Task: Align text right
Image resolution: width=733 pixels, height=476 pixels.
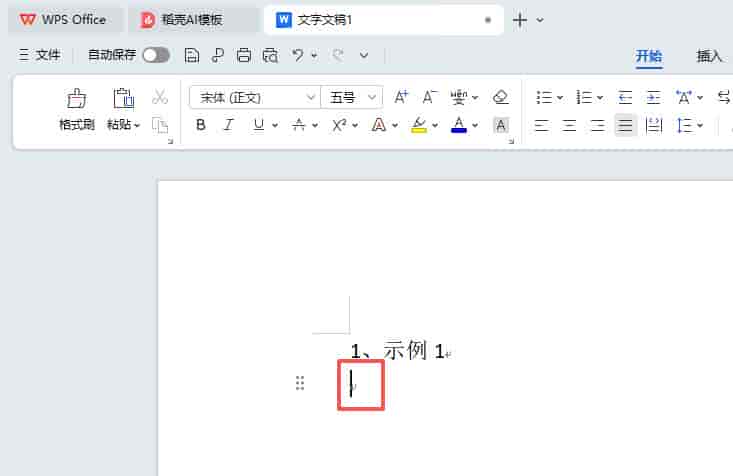Action: click(x=597, y=125)
